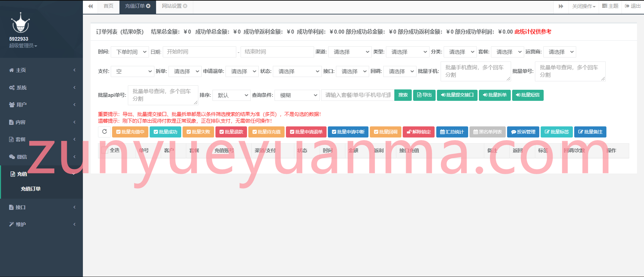Open the 微信 sidebar menu
The width and height of the screenshot is (644, 277).
[41, 157]
